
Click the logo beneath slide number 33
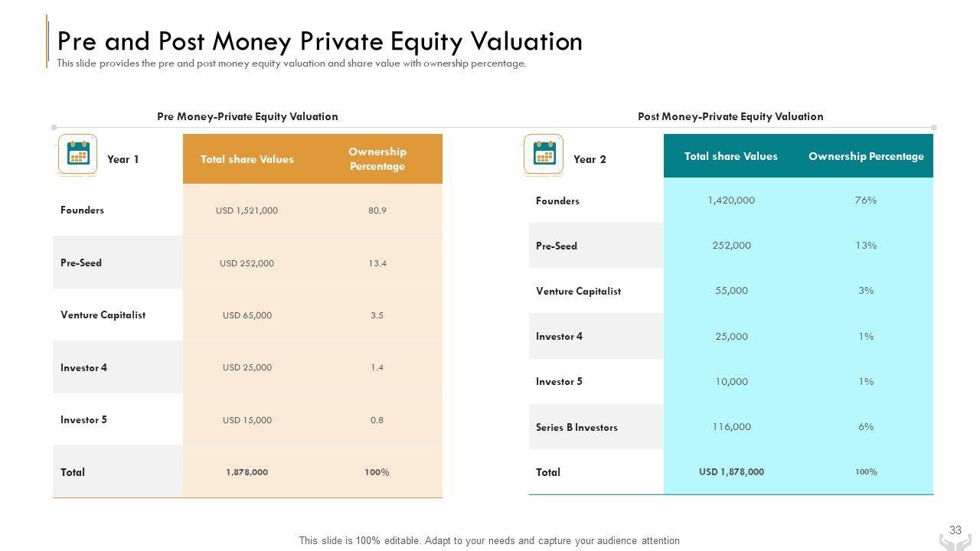[955, 542]
